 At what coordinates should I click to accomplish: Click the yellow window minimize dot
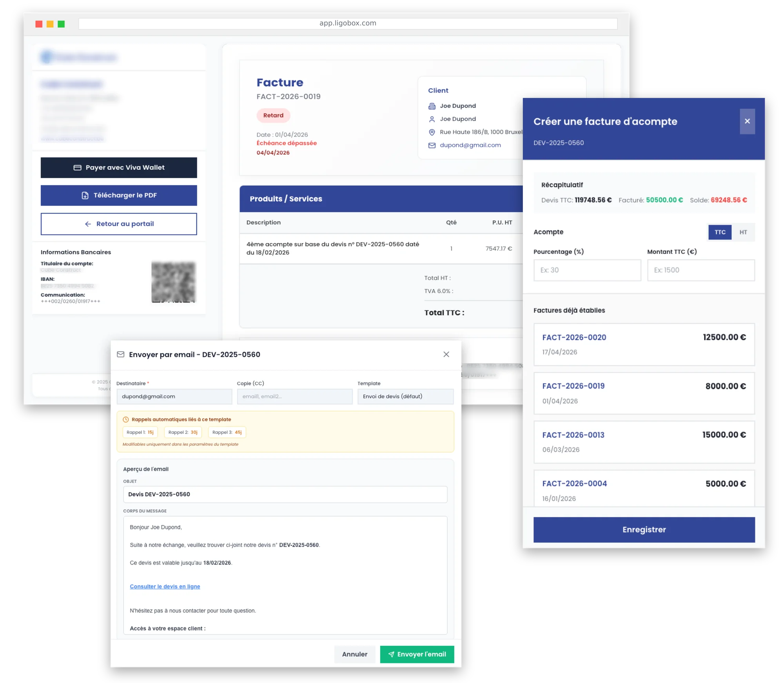click(50, 24)
